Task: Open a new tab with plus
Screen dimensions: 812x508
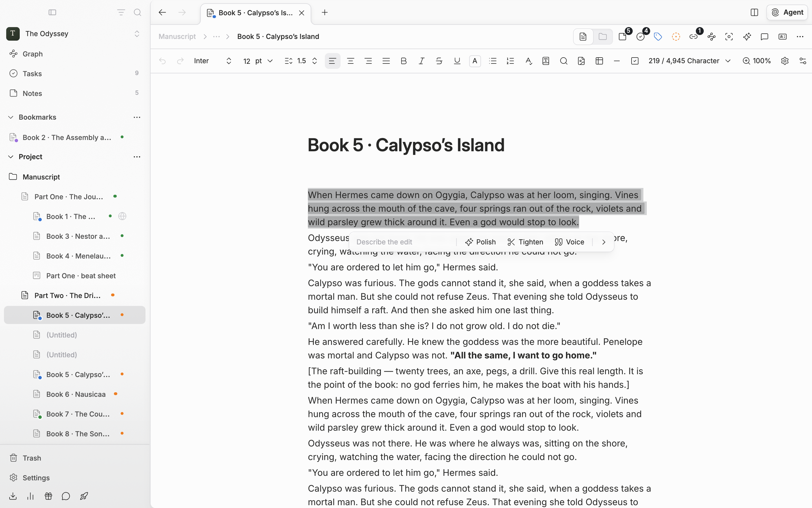Action: [x=325, y=12]
